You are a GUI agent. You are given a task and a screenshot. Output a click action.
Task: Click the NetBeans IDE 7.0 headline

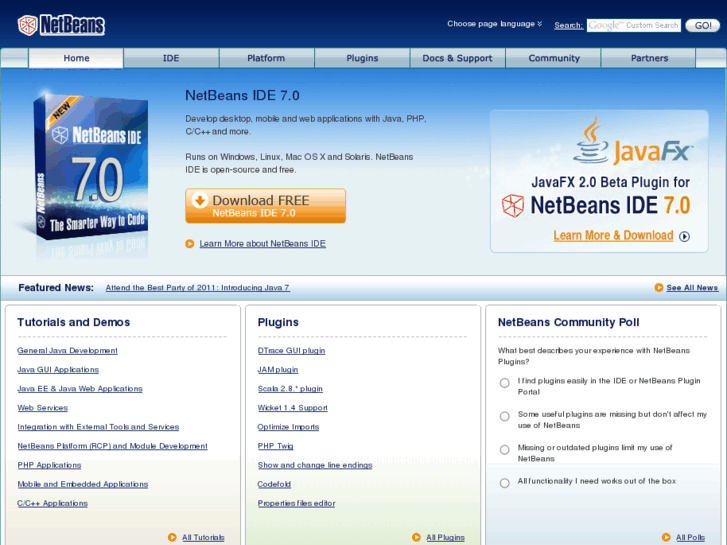pos(242,96)
